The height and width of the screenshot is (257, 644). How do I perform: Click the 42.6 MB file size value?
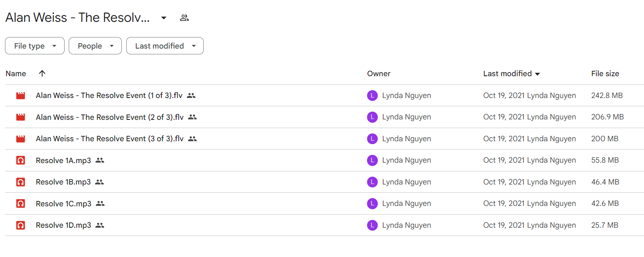click(605, 203)
